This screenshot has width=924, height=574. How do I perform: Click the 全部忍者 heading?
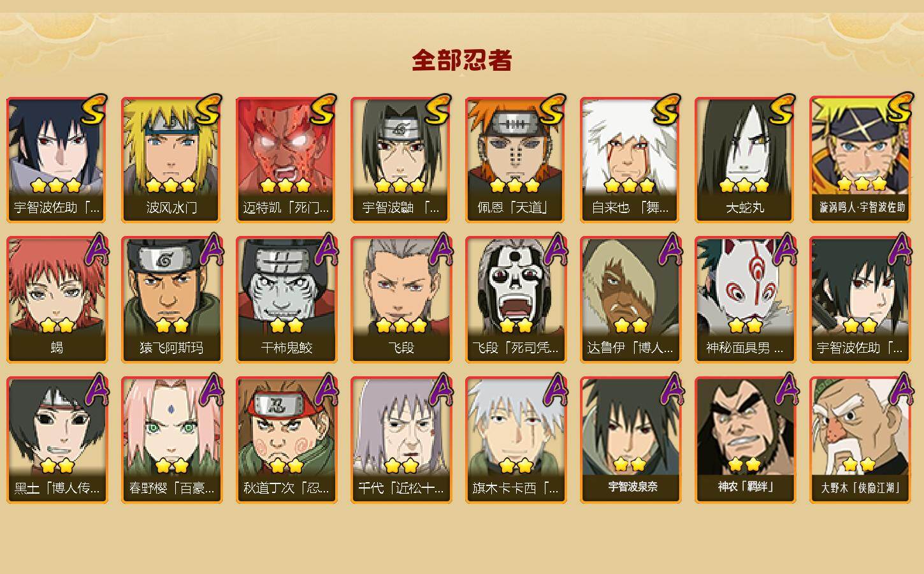coord(462,60)
